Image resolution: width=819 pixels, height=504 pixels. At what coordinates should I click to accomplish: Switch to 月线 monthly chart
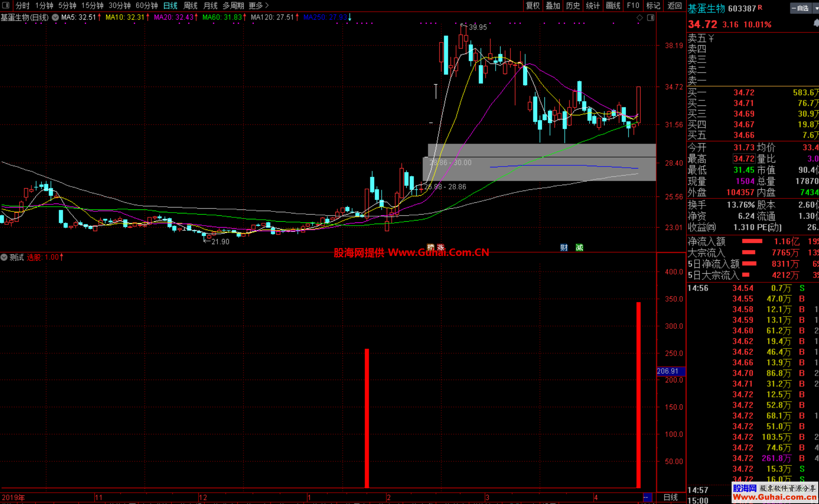[x=211, y=6]
